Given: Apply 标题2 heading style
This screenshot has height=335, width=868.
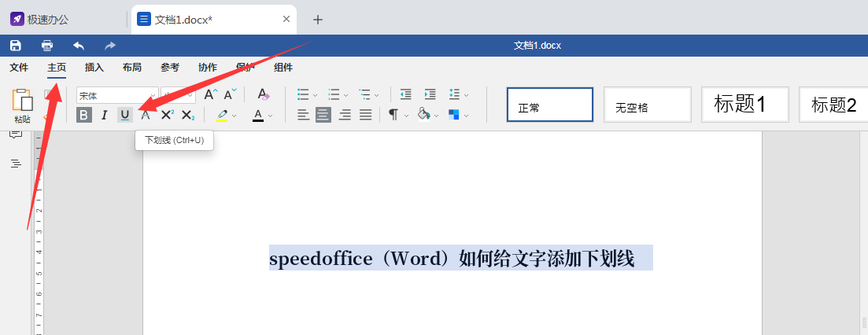Looking at the screenshot, I should pos(833,105).
